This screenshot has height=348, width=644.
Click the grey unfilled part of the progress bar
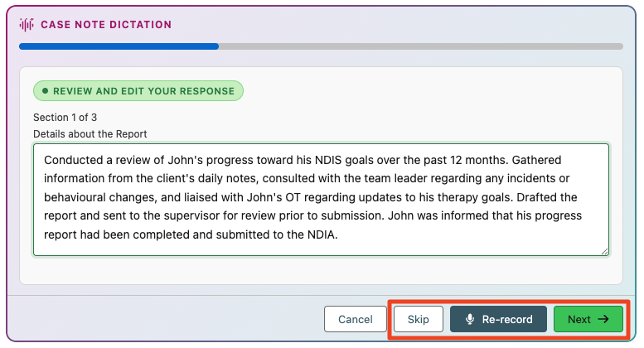(420, 46)
